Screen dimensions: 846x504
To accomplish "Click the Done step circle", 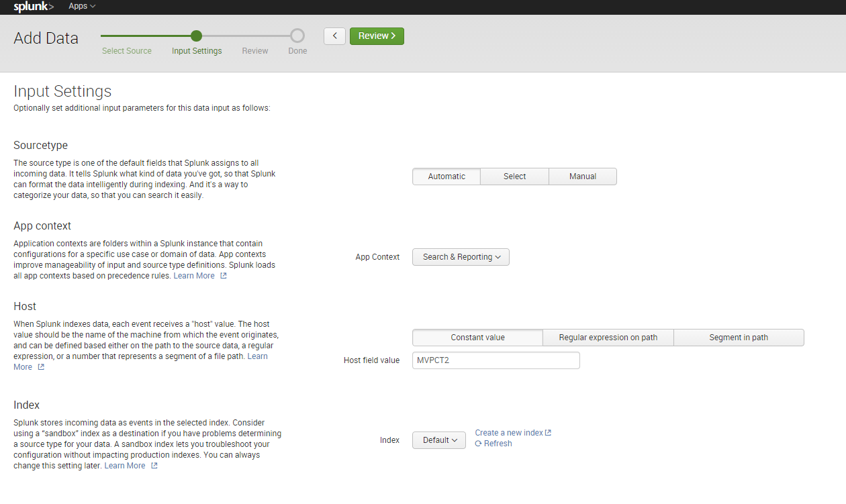I will coord(297,36).
